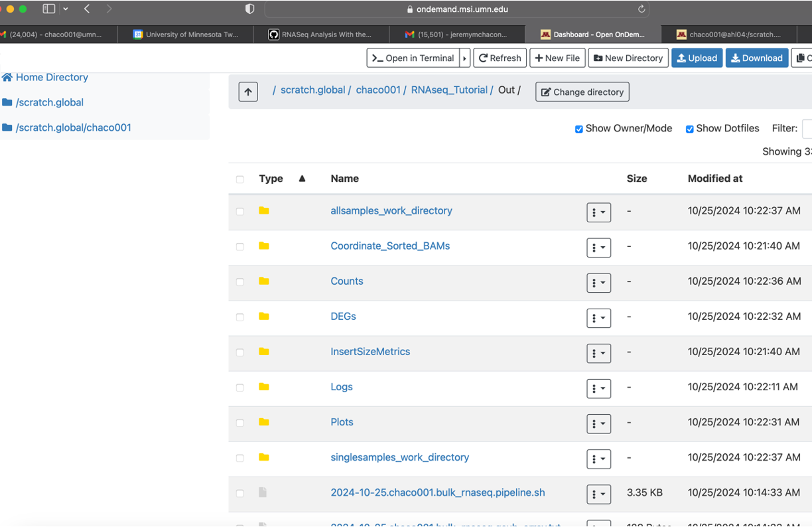812x527 pixels.
Task: Open 2024-10-25.chaco001.bulk_rnaseq.pipeline.sh file
Action: point(438,492)
